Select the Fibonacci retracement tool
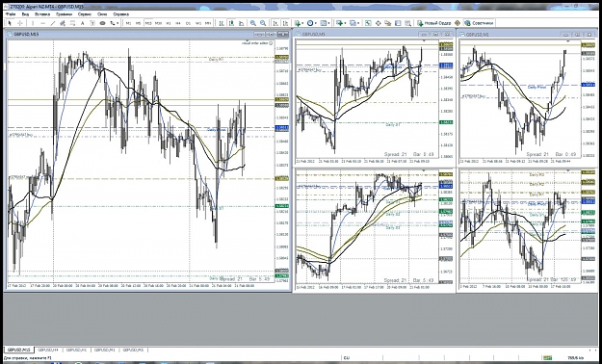The height and width of the screenshot is (364, 602). [72, 23]
